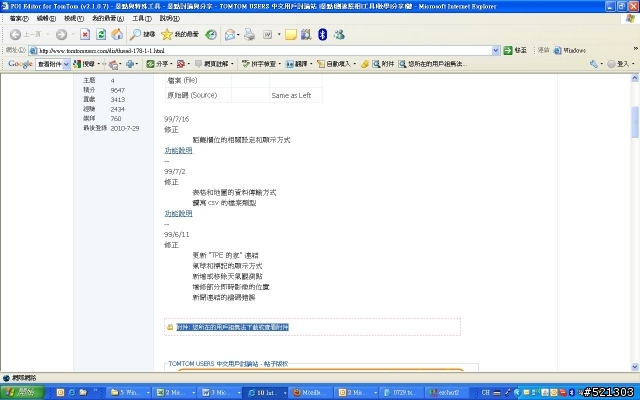The image size is (640, 400).
Task: Go back with the 上一頁 button
Action: coord(25,35)
